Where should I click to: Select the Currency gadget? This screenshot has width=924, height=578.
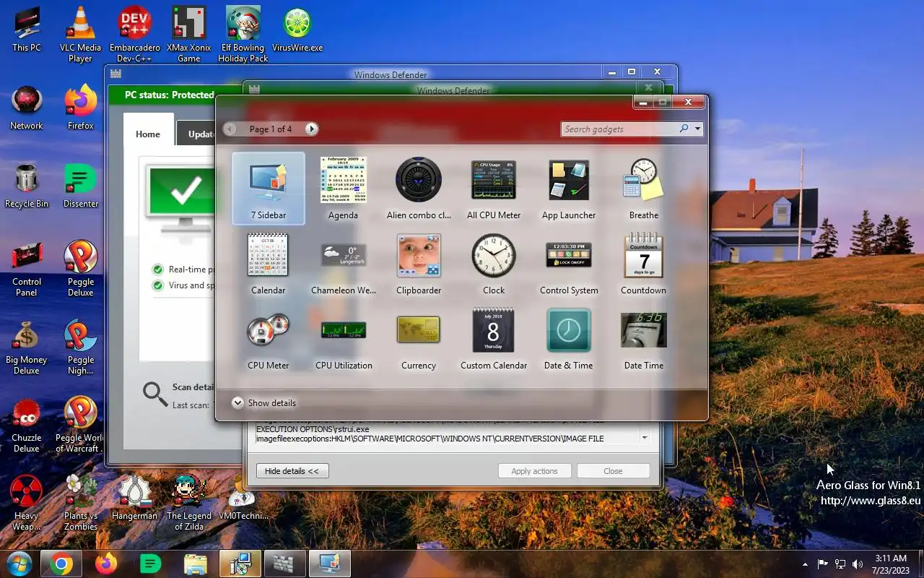click(419, 338)
